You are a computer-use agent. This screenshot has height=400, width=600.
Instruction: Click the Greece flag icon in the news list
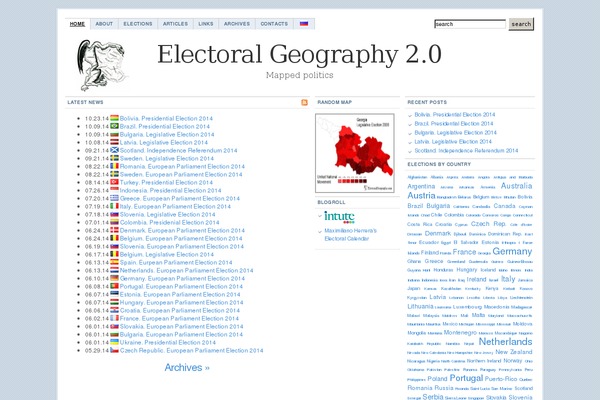coord(114,198)
